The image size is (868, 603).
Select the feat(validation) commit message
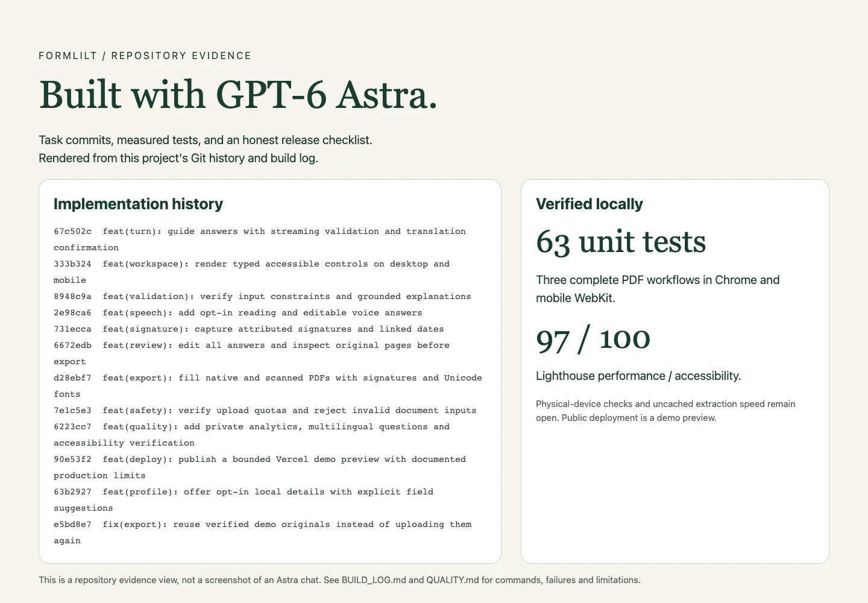tap(287, 297)
